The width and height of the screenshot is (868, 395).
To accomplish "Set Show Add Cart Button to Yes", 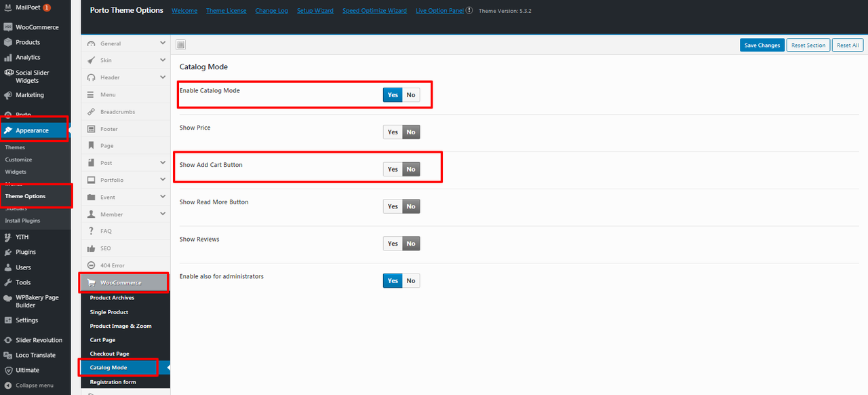I will (x=393, y=169).
